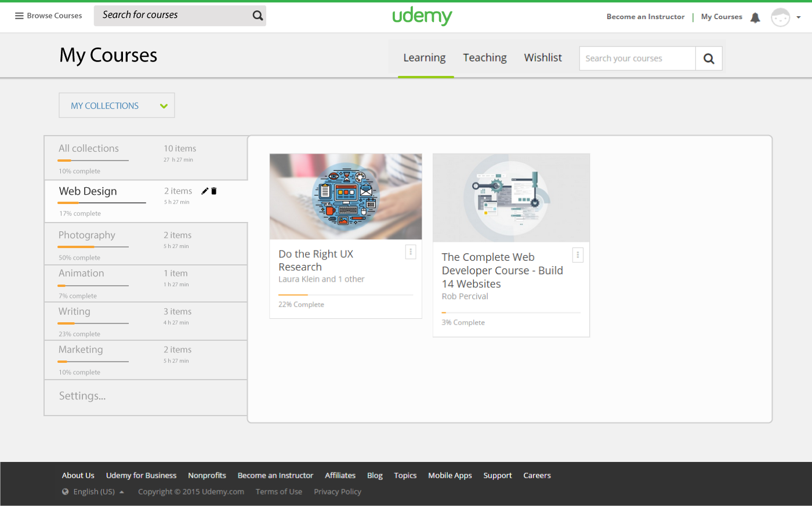Open My Courses link in the header
Viewport: 812px width, 506px height.
(x=722, y=17)
